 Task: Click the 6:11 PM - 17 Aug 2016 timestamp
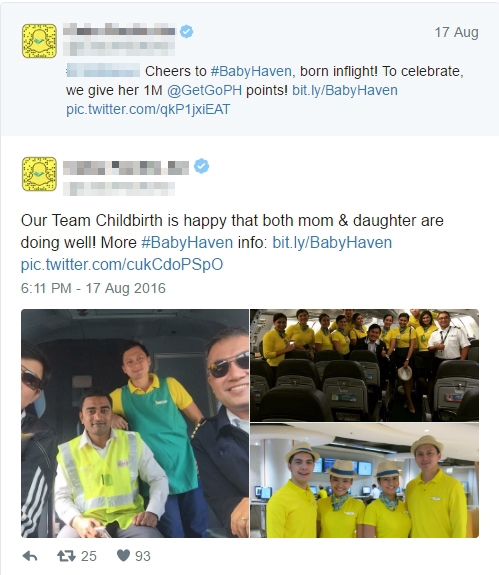coord(93,288)
